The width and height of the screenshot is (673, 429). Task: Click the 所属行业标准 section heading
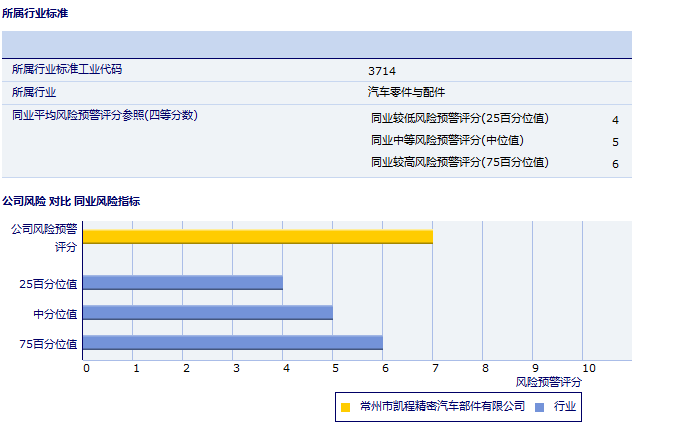coord(35,13)
